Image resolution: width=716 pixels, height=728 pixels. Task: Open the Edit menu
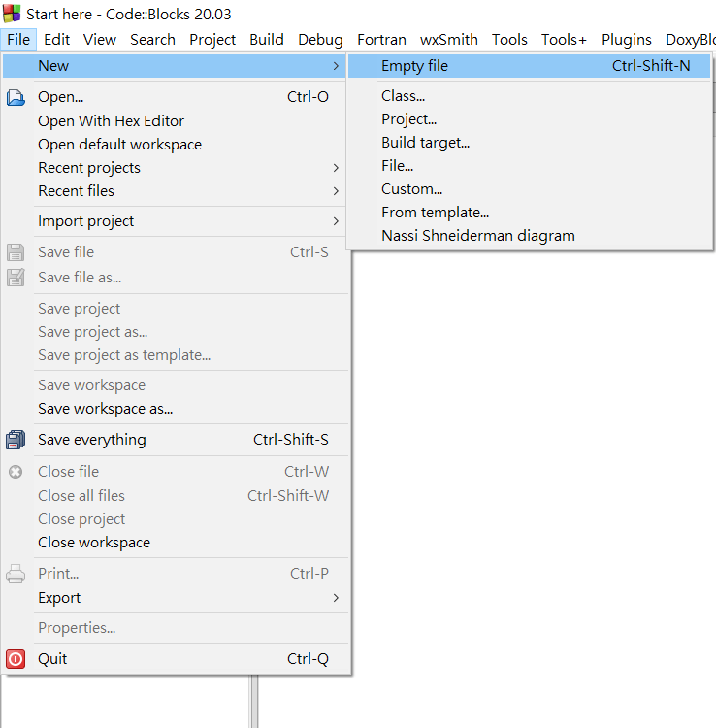56,40
